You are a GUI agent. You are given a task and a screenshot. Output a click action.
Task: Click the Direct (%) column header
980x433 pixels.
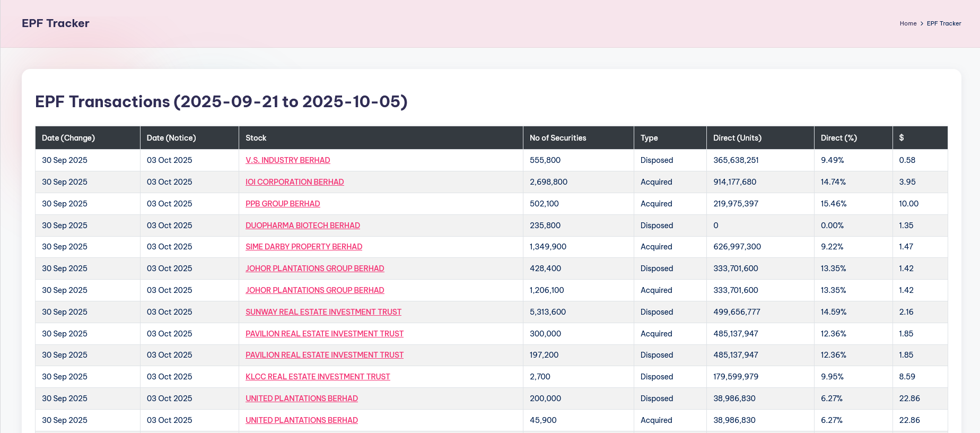pyautogui.click(x=838, y=138)
